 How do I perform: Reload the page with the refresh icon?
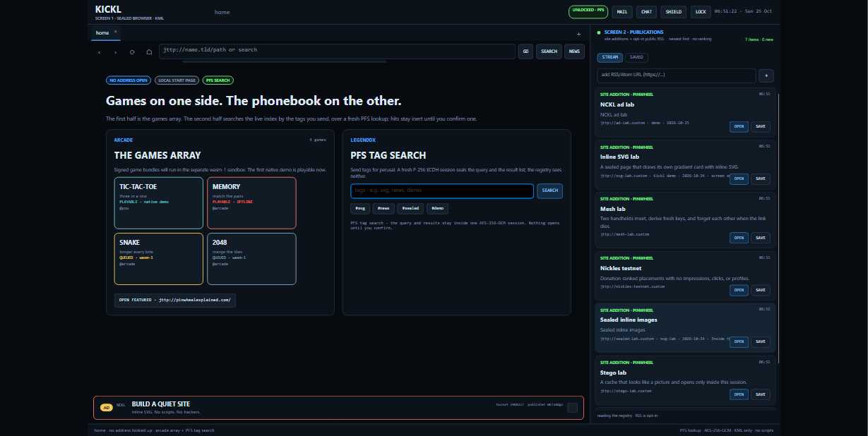click(x=132, y=52)
